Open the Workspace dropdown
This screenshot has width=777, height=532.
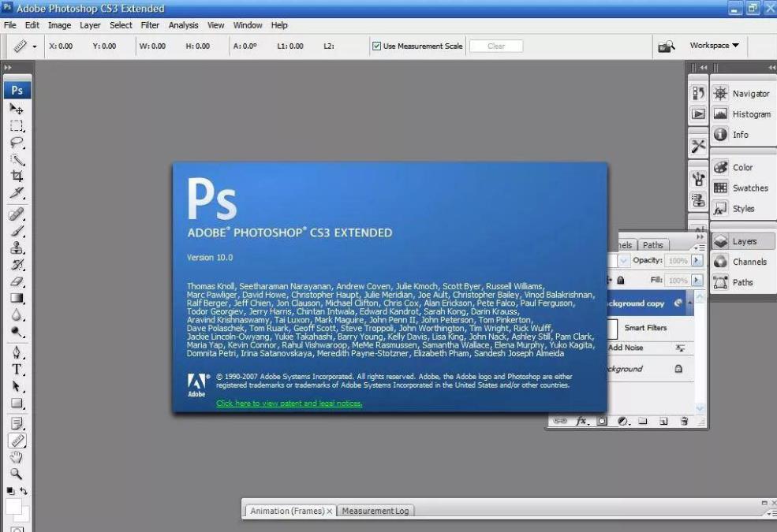tap(714, 46)
